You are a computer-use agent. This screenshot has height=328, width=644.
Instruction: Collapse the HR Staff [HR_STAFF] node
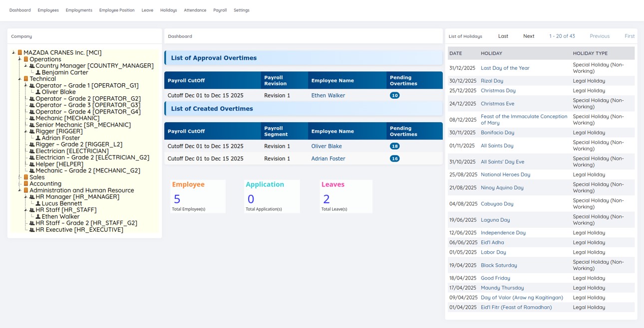25,210
